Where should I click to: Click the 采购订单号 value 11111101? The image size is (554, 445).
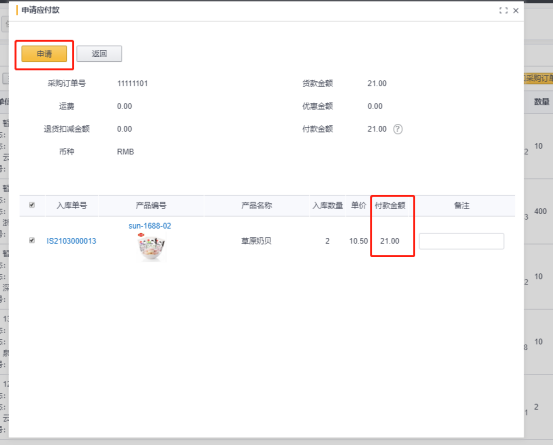point(132,83)
